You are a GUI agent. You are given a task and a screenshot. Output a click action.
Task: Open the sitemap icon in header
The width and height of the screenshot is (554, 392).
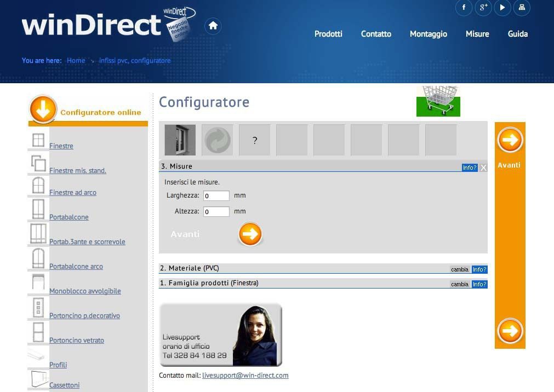pos(522,8)
